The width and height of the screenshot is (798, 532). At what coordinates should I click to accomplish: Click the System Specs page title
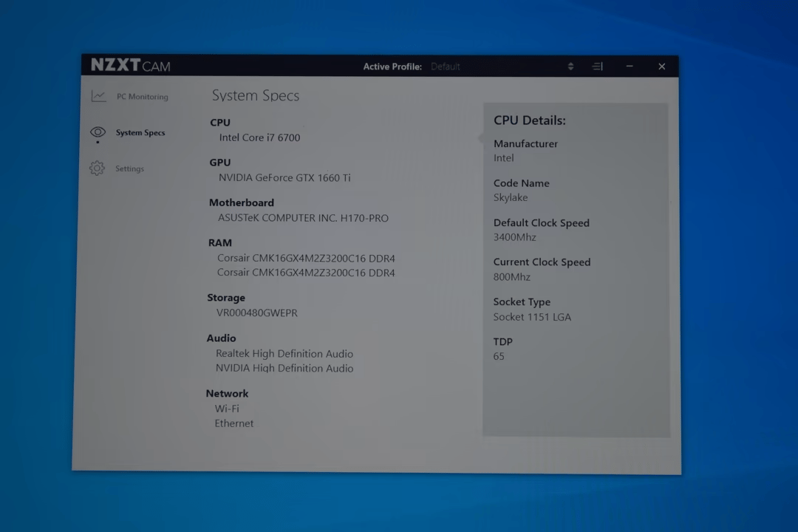(x=256, y=96)
